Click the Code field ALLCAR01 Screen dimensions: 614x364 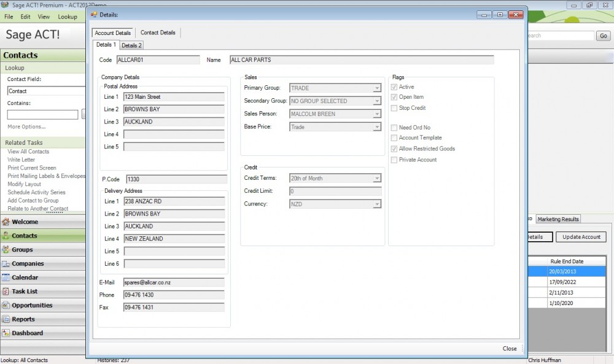coord(158,60)
